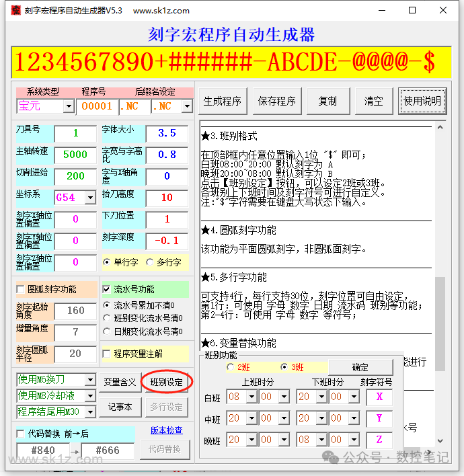Image resolution: width=464 pixels, height=476 pixels.
Task: Click the 清空 button
Action: click(x=374, y=101)
